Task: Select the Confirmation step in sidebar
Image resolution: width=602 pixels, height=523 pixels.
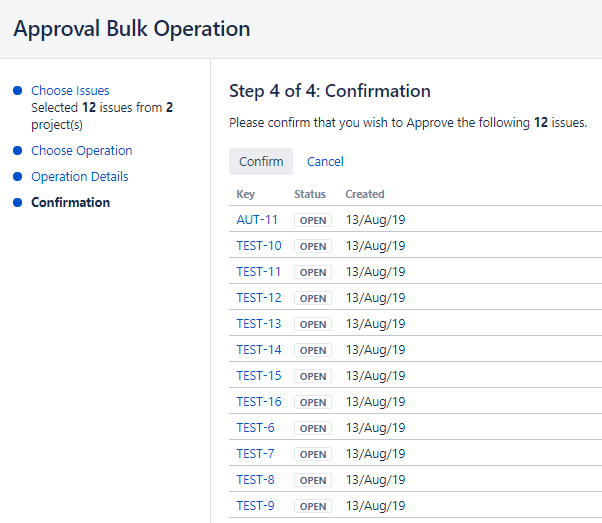Action: pyautogui.click(x=70, y=203)
